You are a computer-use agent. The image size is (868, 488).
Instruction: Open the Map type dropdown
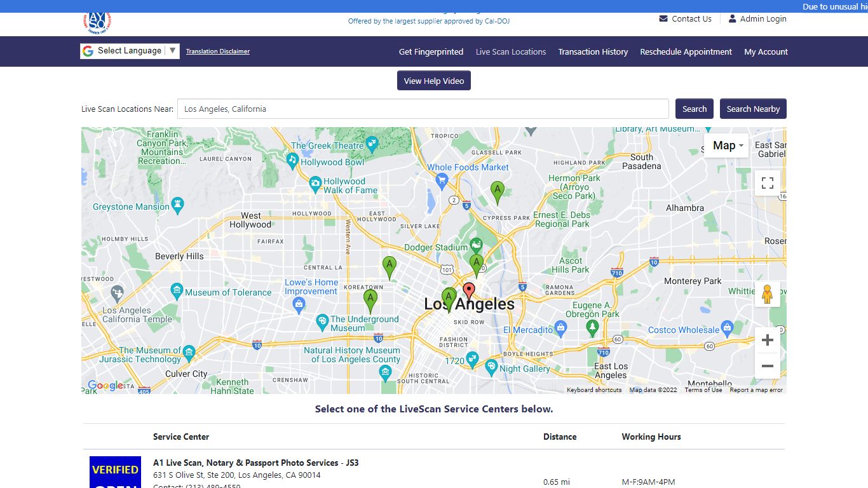pyautogui.click(x=726, y=146)
